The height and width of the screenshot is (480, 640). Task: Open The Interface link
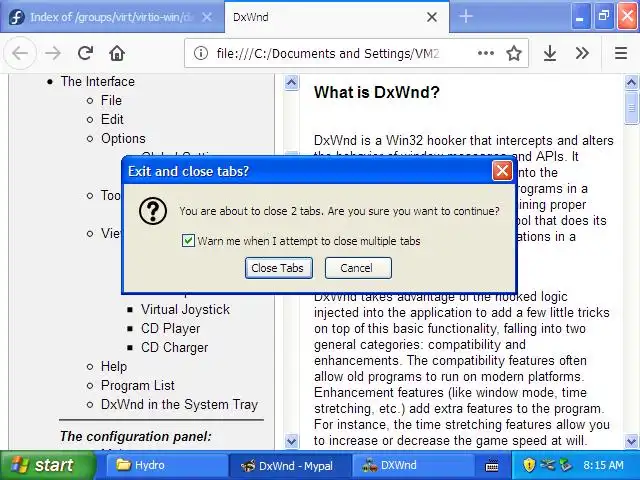pyautogui.click(x=98, y=81)
